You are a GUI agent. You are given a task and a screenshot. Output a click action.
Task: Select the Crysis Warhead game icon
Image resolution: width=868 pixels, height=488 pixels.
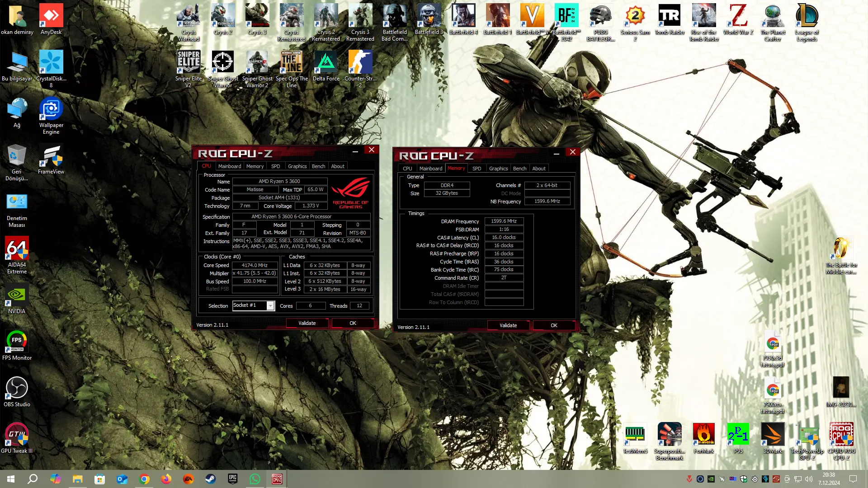189,23
